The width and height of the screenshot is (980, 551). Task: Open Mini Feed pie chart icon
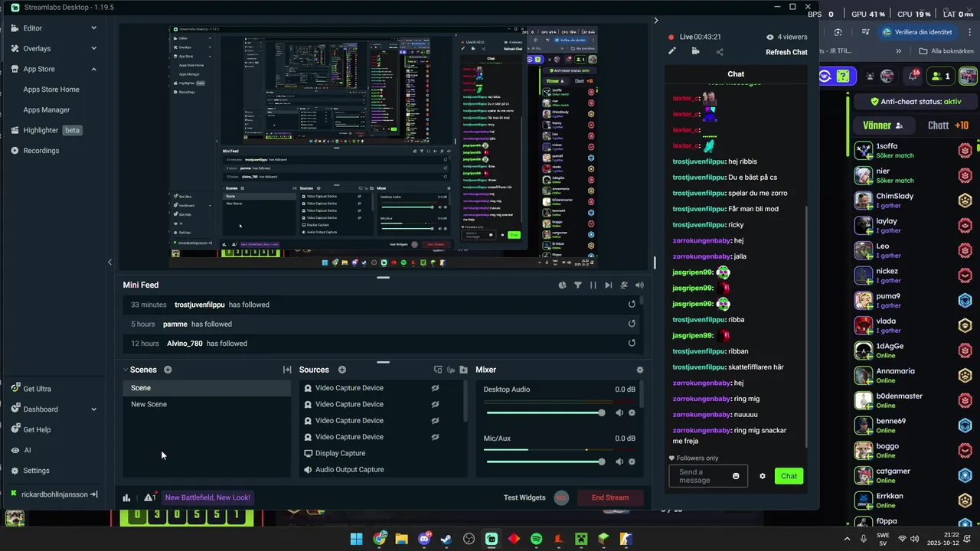coord(562,285)
